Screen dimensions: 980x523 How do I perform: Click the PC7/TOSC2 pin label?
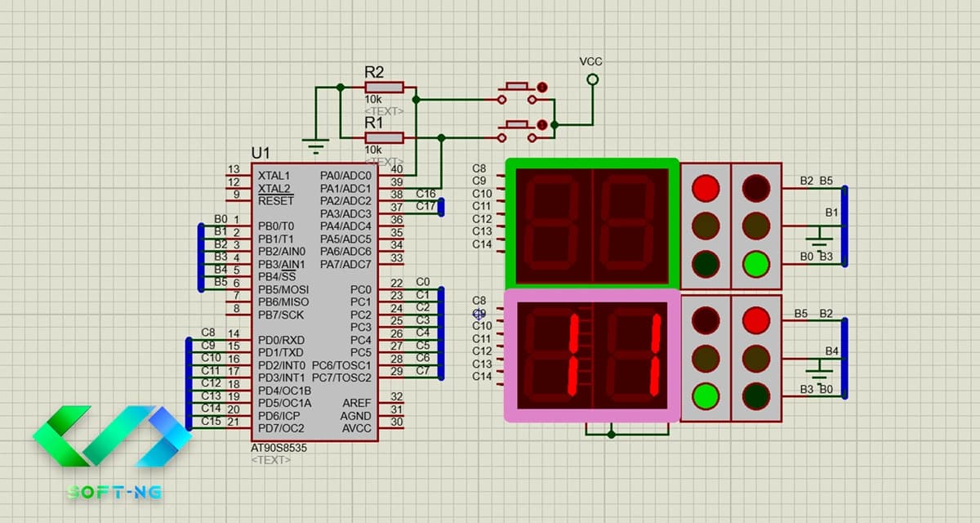coord(342,378)
